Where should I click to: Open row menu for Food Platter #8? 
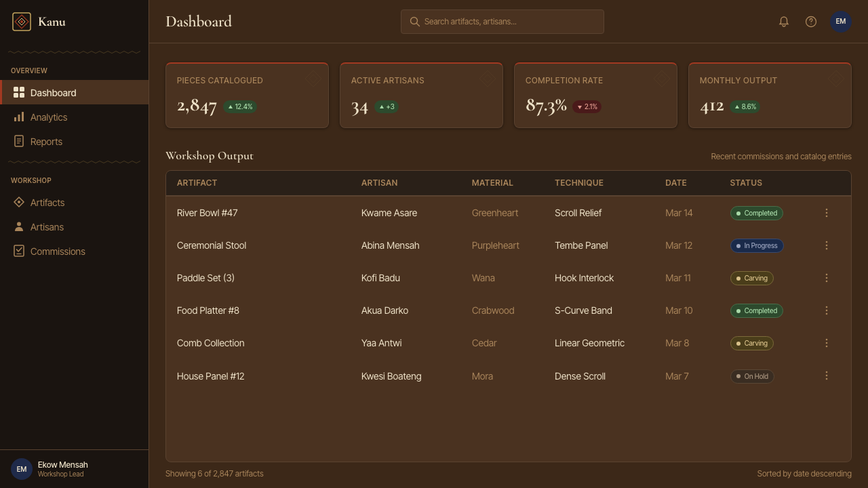point(827,310)
